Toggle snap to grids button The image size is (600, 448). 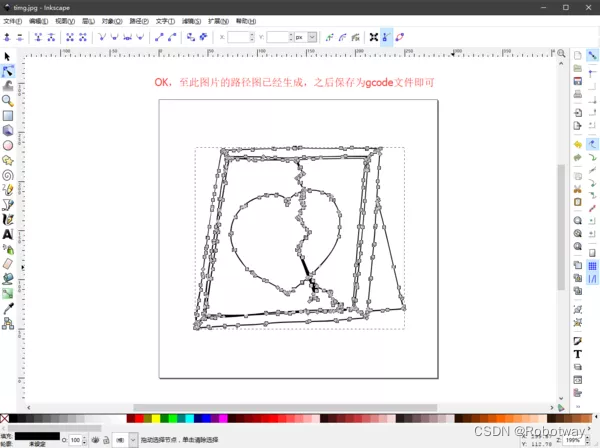tap(592, 266)
